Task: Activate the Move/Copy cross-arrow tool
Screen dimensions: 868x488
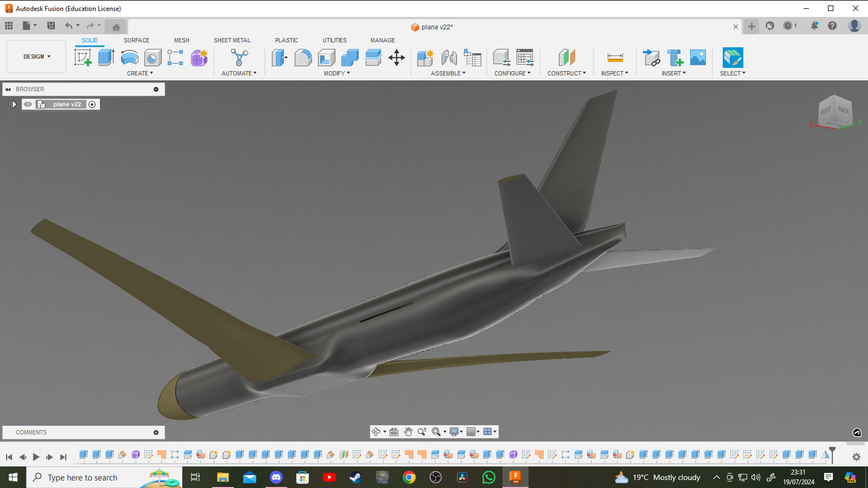Action: coord(396,58)
